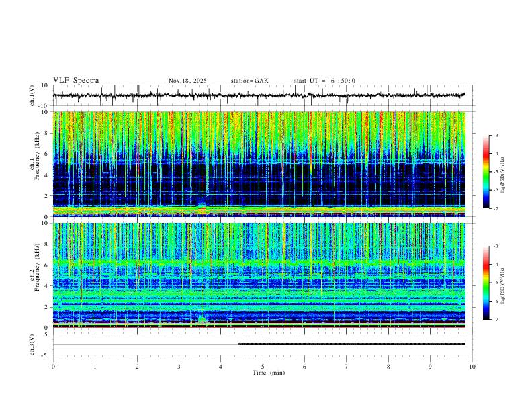Click the "VLF Spectra" title text
The image size is (532, 411).
click(x=76, y=81)
